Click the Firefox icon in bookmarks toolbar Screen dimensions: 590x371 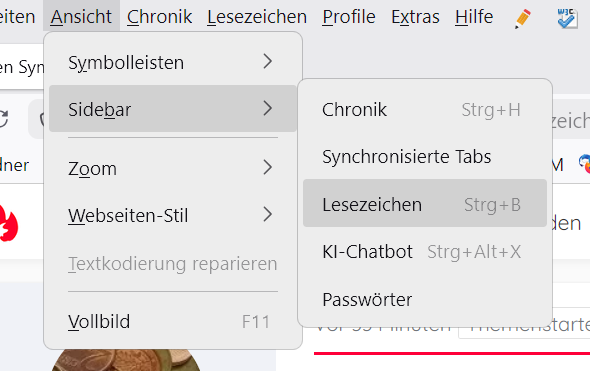pyautogui.click(x=584, y=164)
